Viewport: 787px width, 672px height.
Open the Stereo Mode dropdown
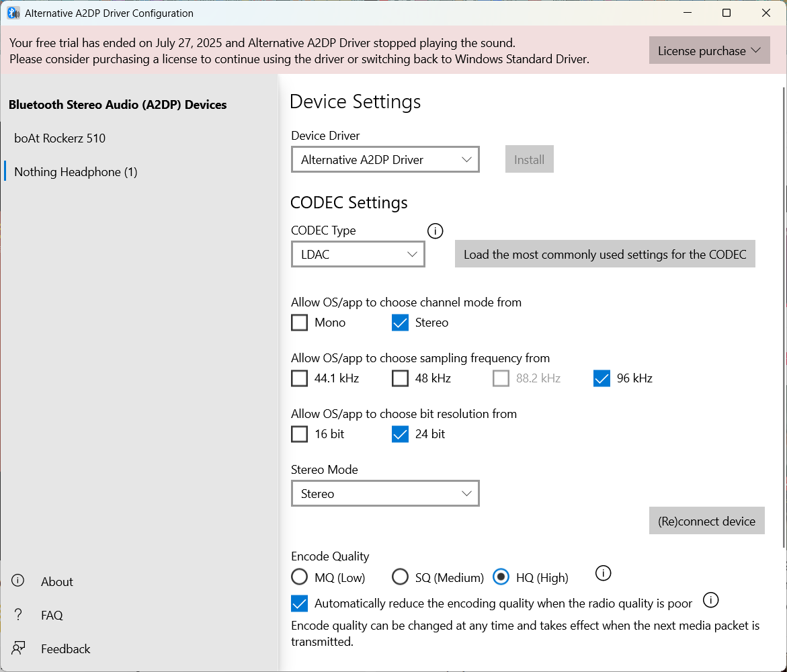point(385,493)
